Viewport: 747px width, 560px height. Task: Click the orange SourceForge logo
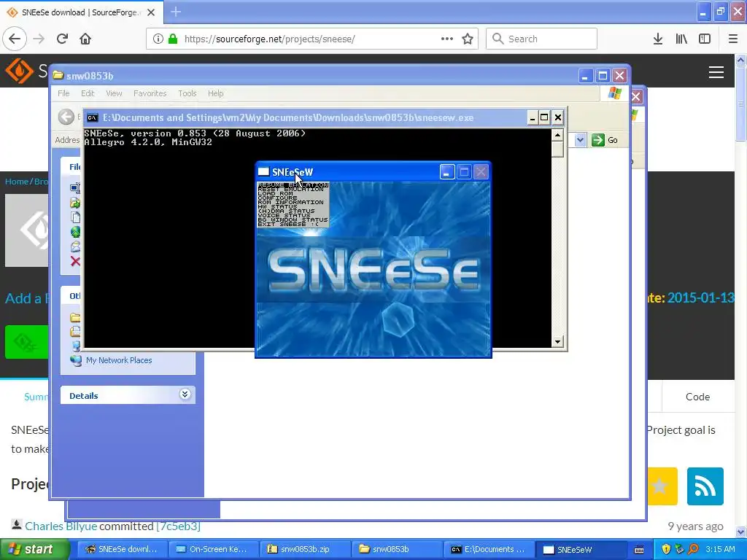19,71
